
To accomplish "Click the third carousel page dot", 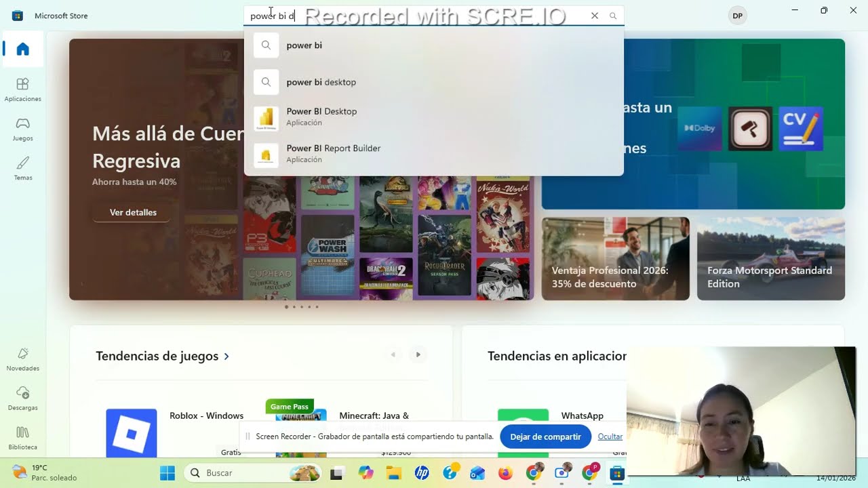I will coord(302,307).
